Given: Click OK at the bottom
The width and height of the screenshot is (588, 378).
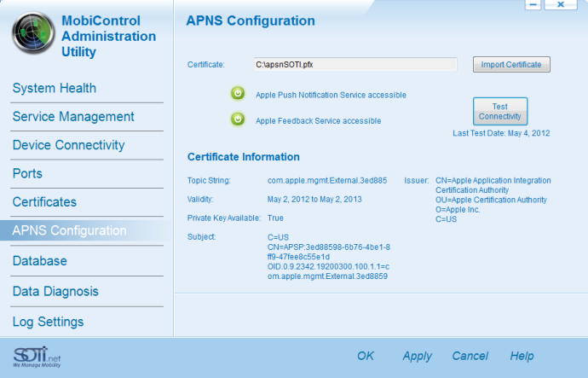Looking at the screenshot, I should 366,356.
